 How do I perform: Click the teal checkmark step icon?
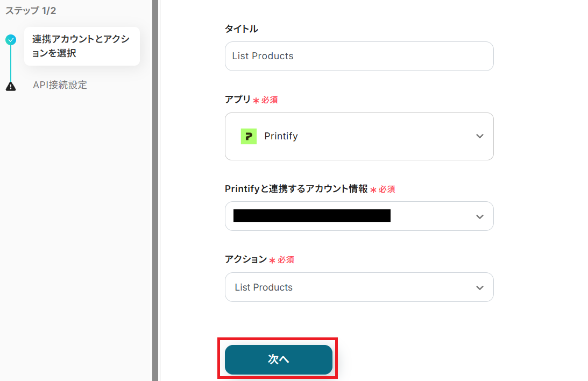[x=11, y=39]
